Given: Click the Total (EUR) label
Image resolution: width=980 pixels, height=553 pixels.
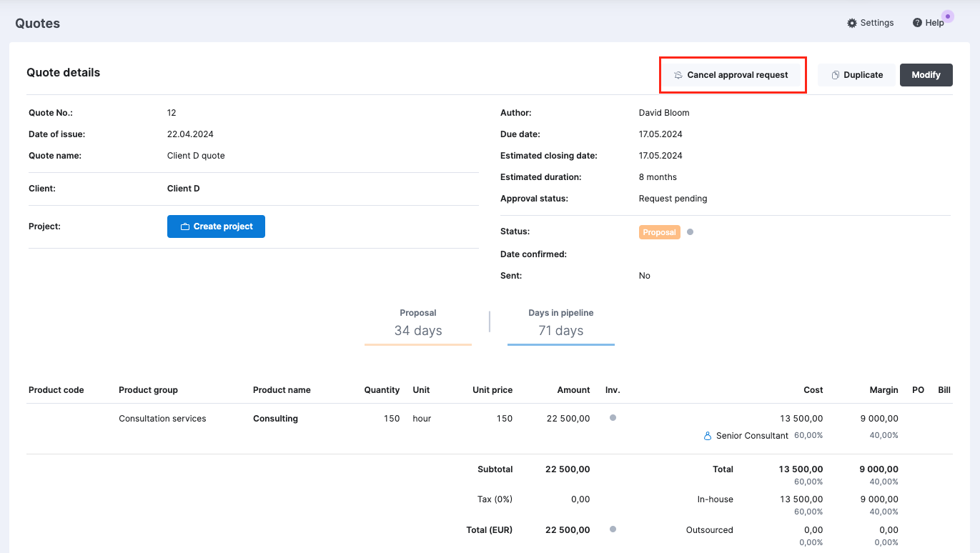Looking at the screenshot, I should [490, 530].
